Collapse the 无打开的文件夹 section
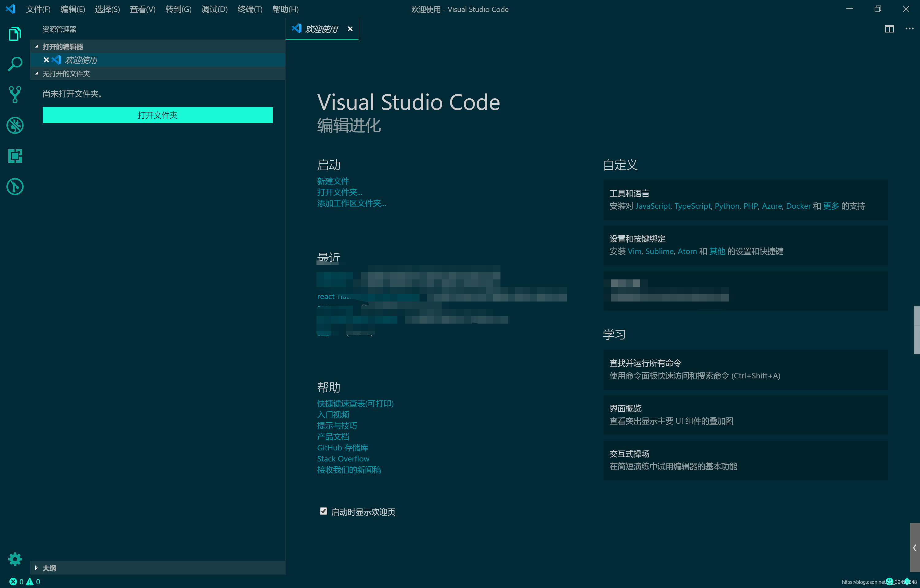Viewport: 920px width, 588px height. [x=157, y=73]
